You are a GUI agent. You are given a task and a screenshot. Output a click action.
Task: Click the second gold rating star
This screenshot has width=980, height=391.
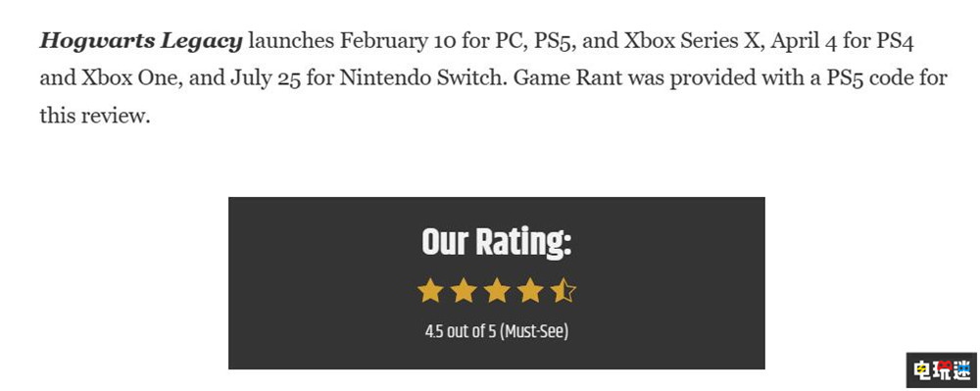464,291
